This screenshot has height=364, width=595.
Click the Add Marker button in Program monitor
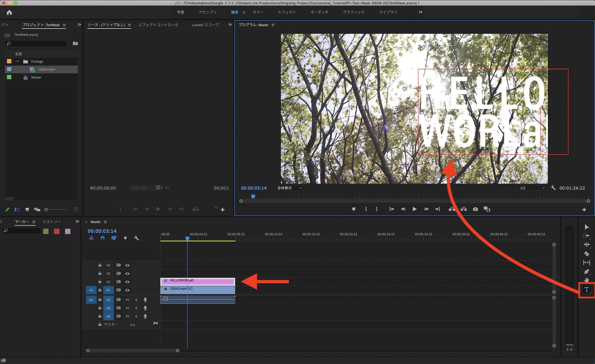(354, 209)
